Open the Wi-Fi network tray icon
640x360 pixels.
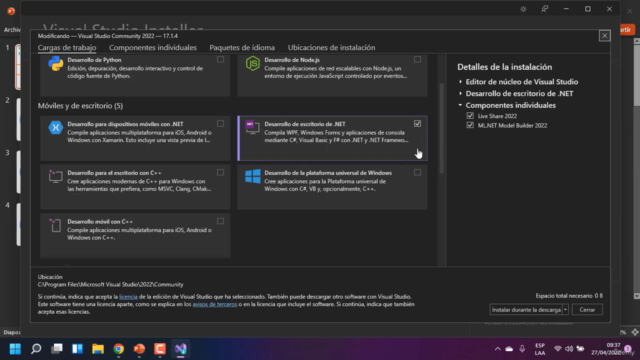click(x=558, y=349)
